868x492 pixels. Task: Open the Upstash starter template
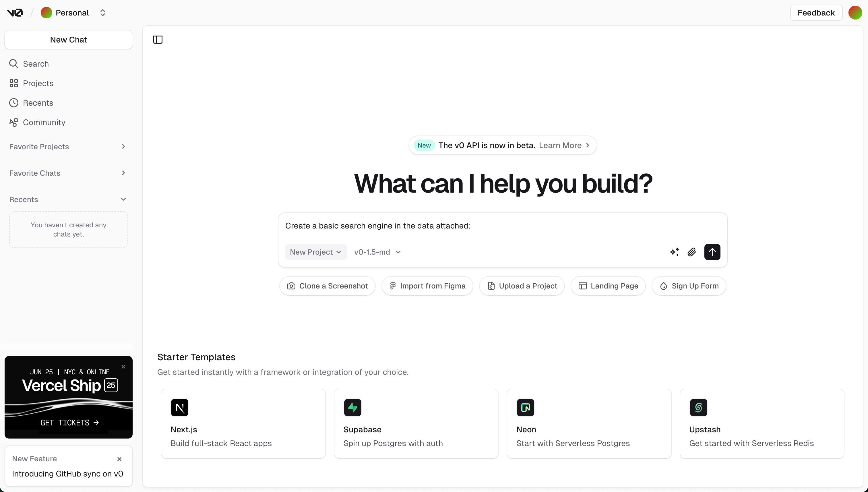tap(762, 424)
